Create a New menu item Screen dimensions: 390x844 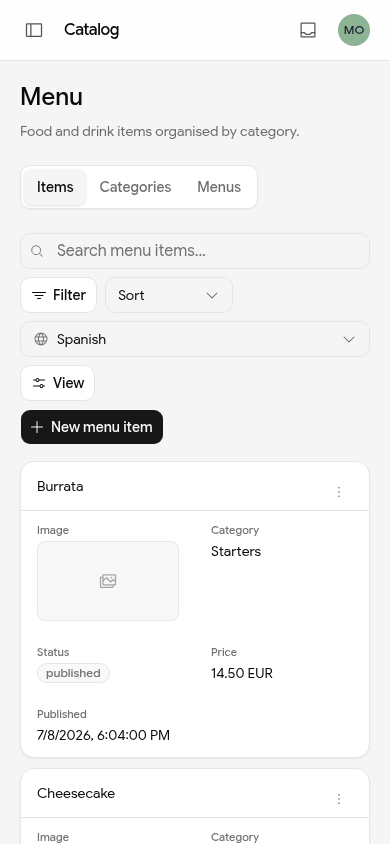tap(92, 427)
